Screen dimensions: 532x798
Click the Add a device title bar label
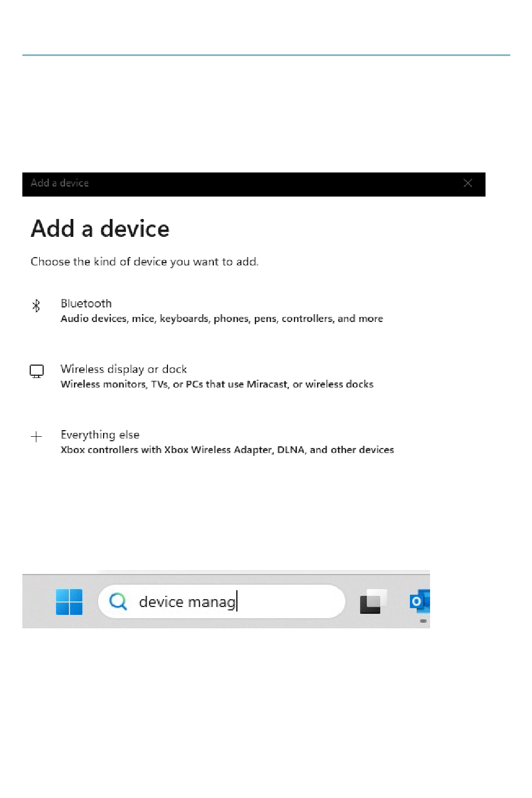coord(60,183)
